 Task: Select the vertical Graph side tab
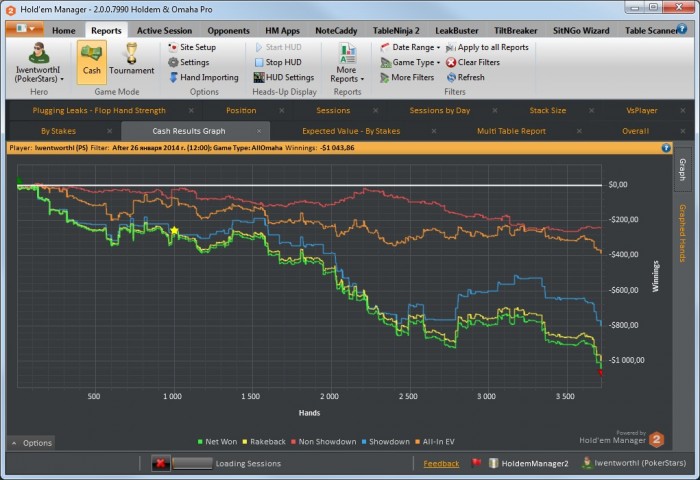(x=682, y=169)
